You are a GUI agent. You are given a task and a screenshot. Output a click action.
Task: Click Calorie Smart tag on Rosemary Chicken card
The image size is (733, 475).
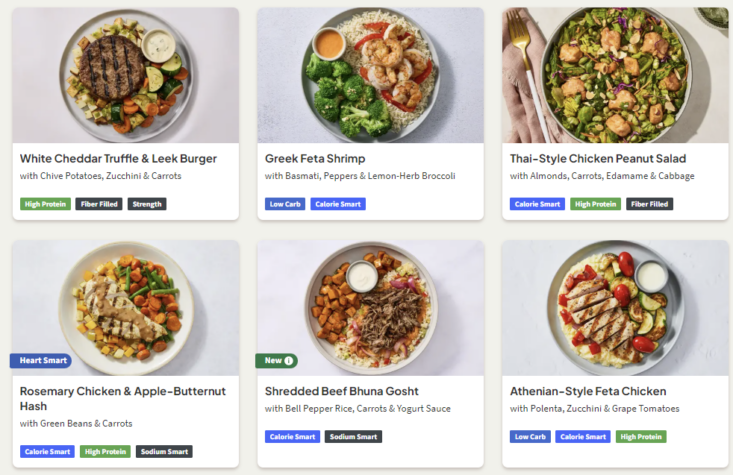pyautogui.click(x=47, y=452)
